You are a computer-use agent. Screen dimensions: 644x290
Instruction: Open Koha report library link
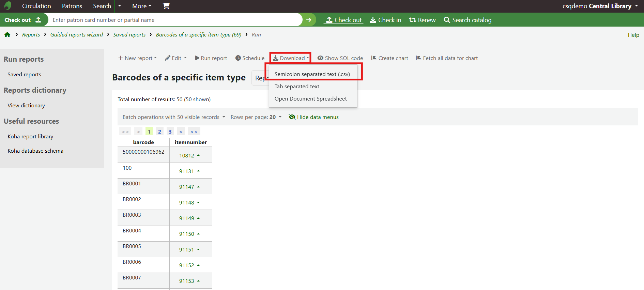pos(31,137)
